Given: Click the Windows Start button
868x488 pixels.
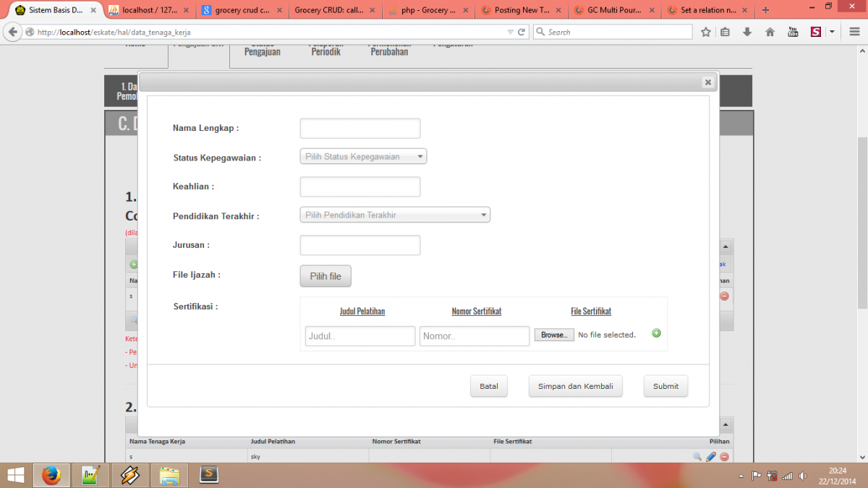Looking at the screenshot, I should 15,475.
